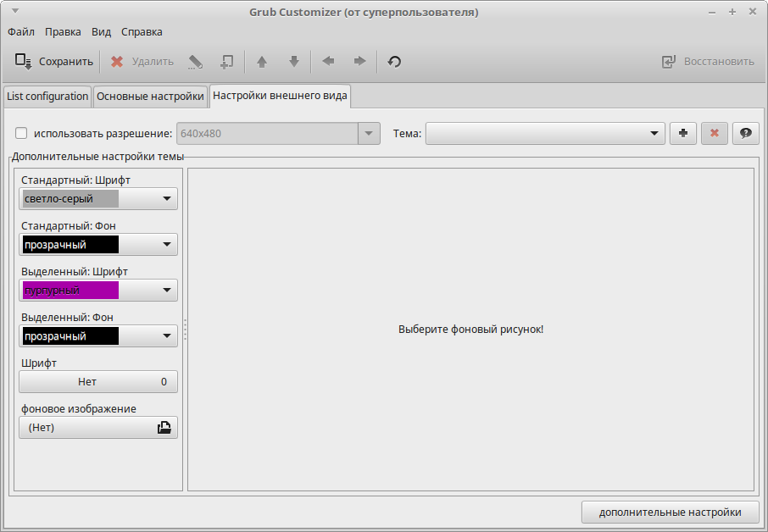Click the 640x480 resolution text field
Image resolution: width=768 pixels, height=532 pixels.
(267, 134)
